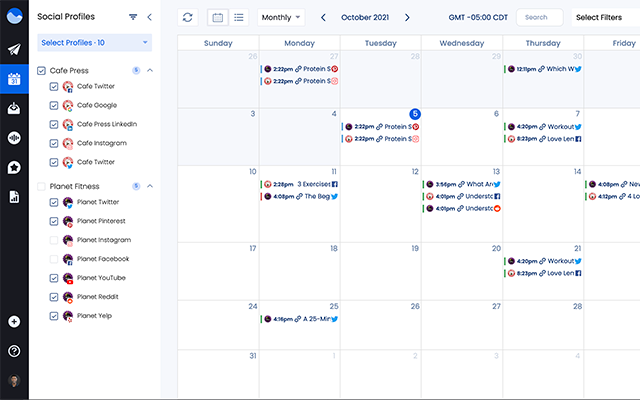Uncheck the Cafe Instagram checkbox
Image resolution: width=640 pixels, height=400 pixels.
coord(54,143)
